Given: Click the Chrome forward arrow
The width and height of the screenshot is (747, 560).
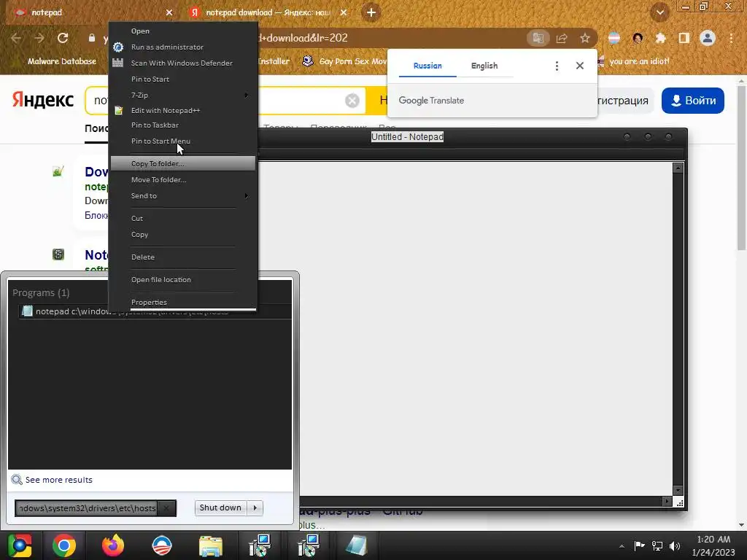Looking at the screenshot, I should pyautogui.click(x=39, y=38).
